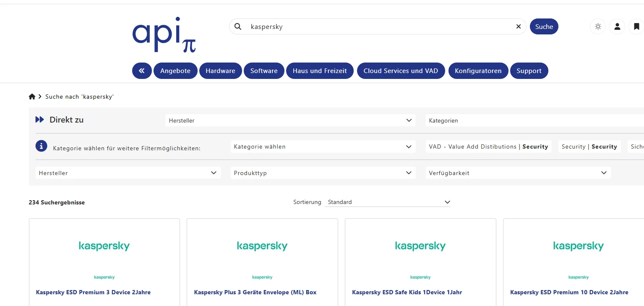Collapse navigation with double-chevron button
The image size is (644, 306).
point(142,71)
